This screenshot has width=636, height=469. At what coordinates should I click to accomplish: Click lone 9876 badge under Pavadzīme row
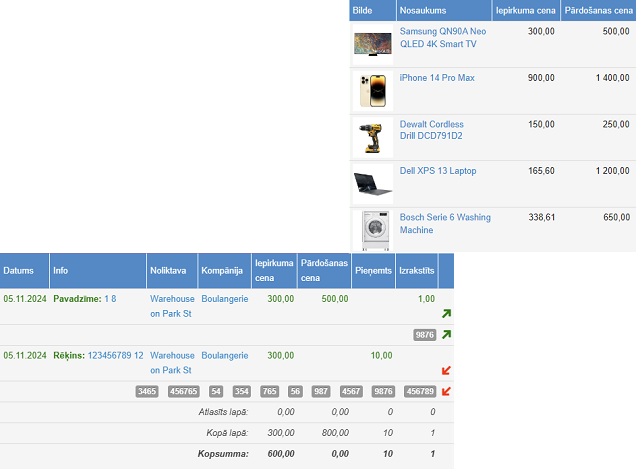(425, 335)
